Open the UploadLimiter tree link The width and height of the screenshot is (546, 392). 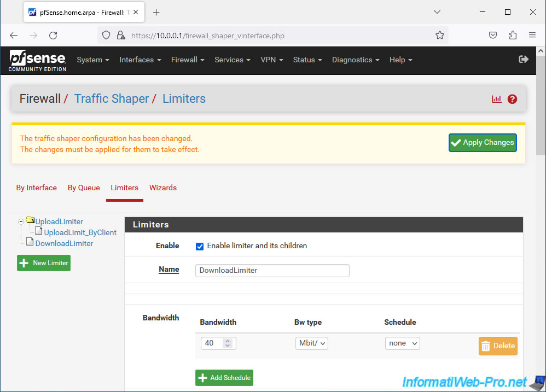[x=59, y=221]
